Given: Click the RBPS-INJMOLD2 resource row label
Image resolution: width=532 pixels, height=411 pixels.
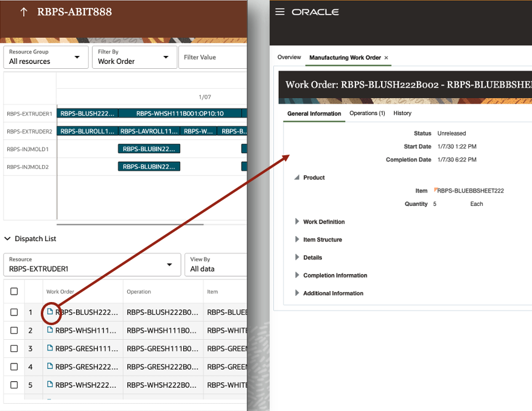Looking at the screenshot, I should click(x=28, y=167).
